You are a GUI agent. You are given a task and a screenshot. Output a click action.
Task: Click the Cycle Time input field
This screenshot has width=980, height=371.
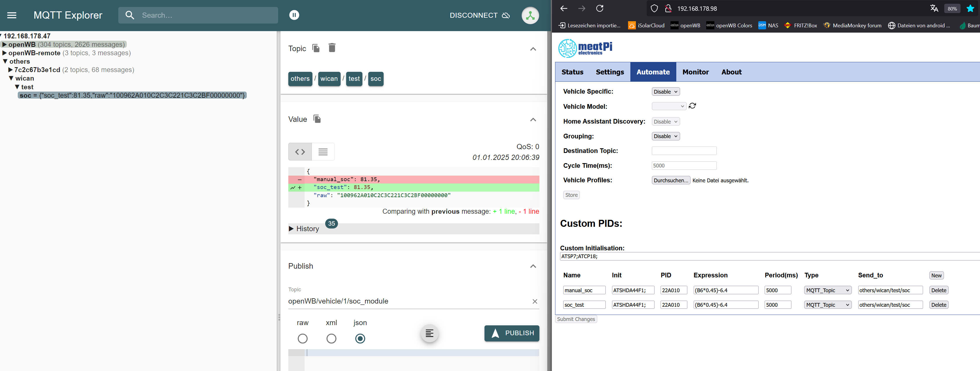tap(684, 165)
